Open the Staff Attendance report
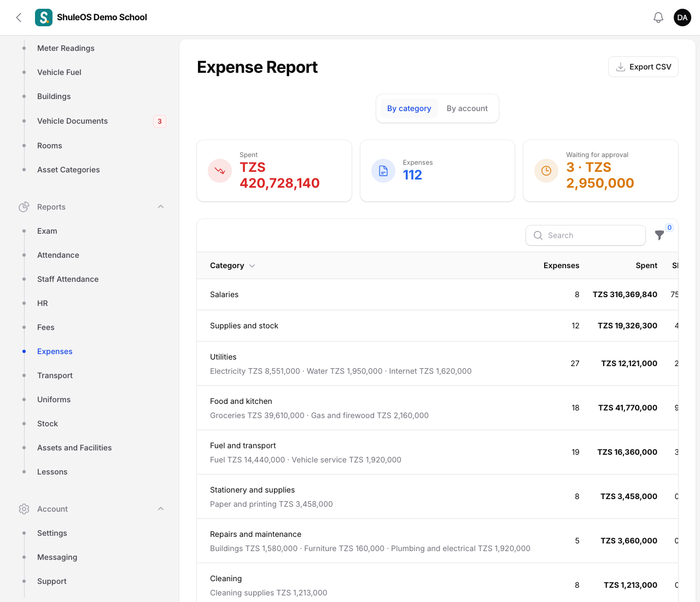Screen dimensions: 700x602 [68, 279]
